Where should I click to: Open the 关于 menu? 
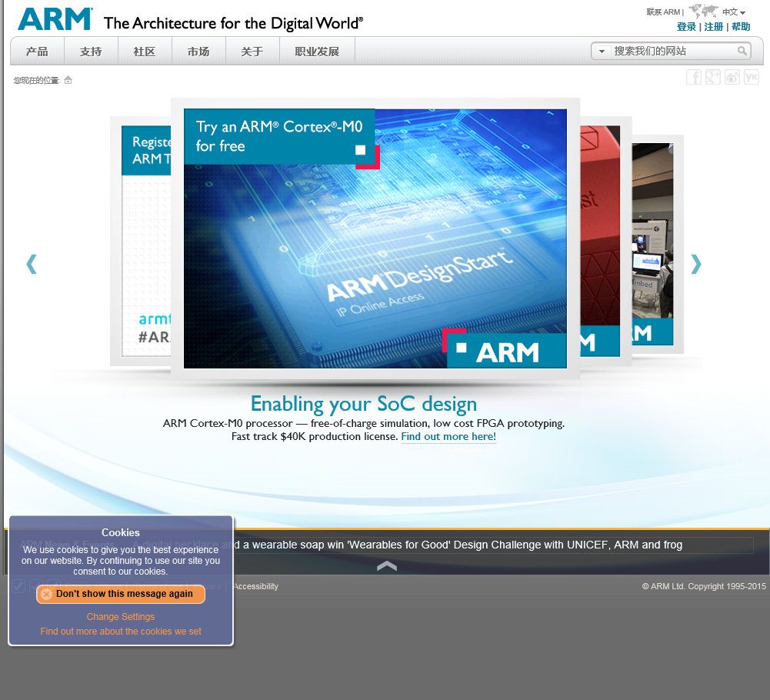click(x=252, y=52)
